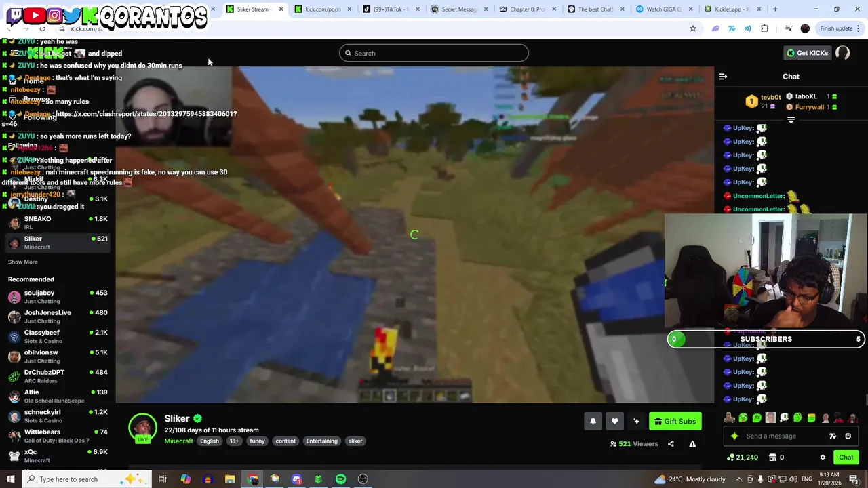Open Sliker's streamer avatar
This screenshot has width=868, height=488.
(142, 427)
